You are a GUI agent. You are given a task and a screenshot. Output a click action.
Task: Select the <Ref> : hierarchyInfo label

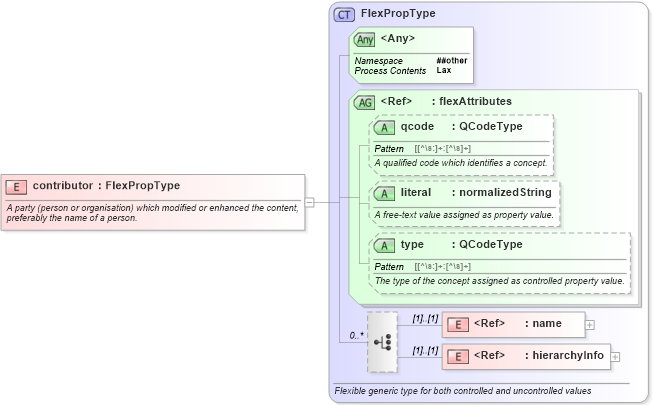(538, 355)
